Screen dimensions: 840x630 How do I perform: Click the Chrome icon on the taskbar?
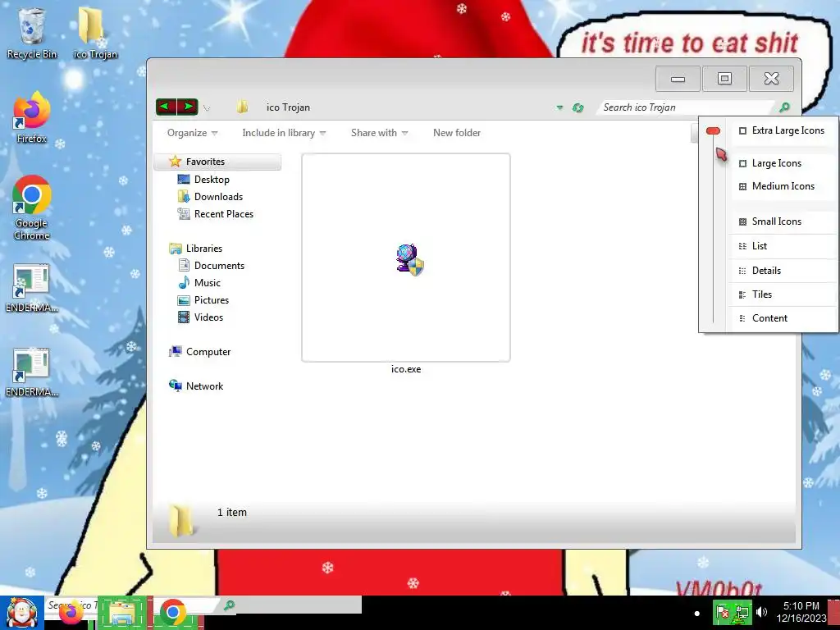click(x=172, y=613)
